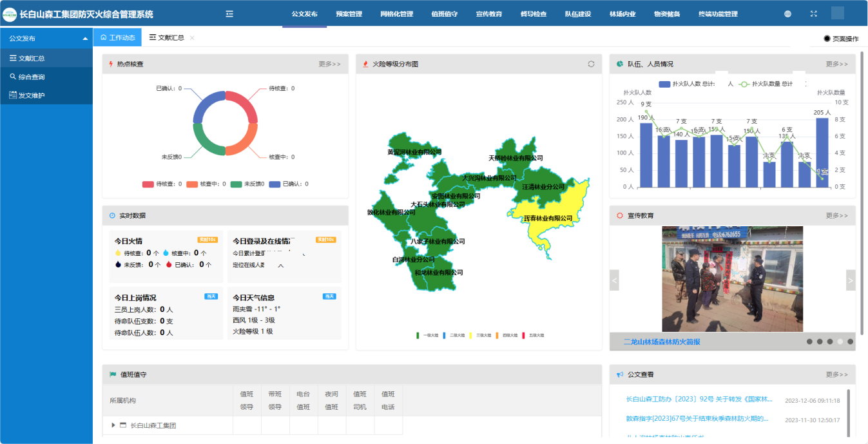Toggle the 核查中 legend item
The width and height of the screenshot is (868, 444).
click(206, 184)
